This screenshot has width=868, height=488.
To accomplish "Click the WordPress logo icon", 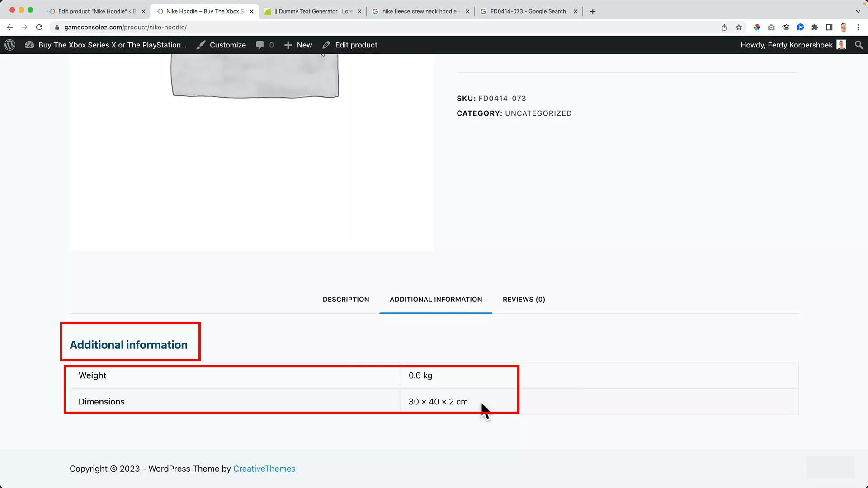I will (x=9, y=45).
